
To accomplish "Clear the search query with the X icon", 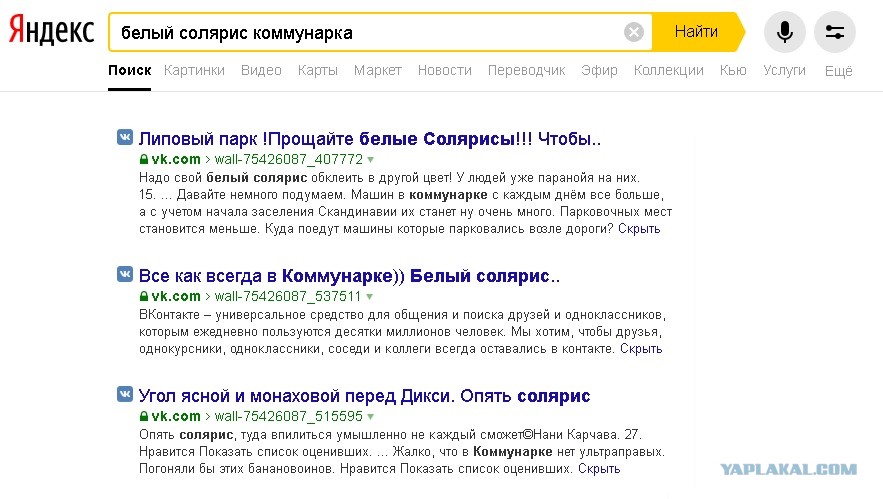I will tap(634, 32).
